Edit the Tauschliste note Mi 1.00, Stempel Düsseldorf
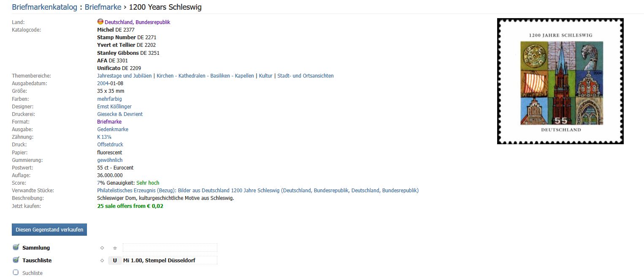The image size is (644, 280). point(170,261)
